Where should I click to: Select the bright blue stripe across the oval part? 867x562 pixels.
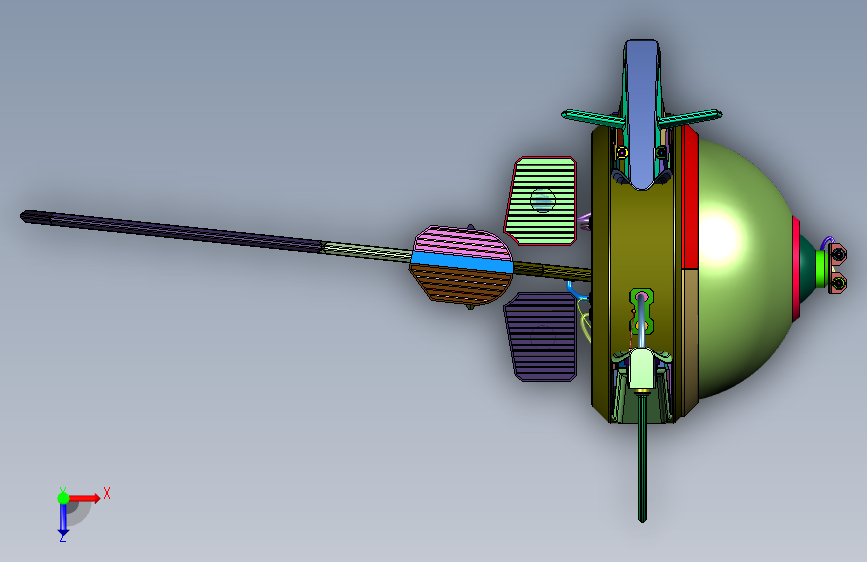(462, 263)
